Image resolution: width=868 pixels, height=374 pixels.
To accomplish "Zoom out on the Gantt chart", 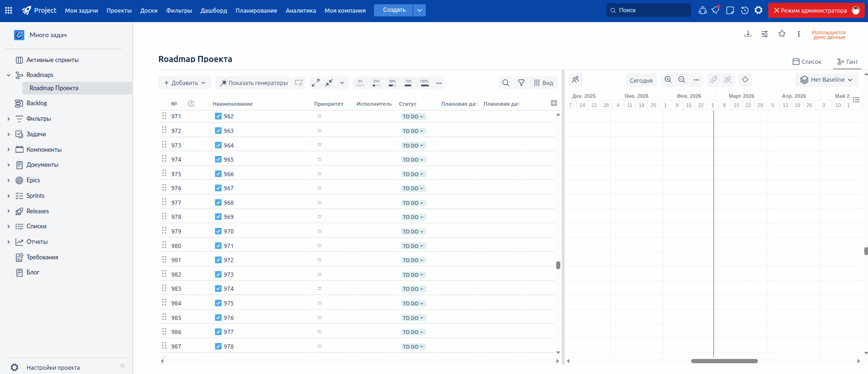I will tap(682, 80).
